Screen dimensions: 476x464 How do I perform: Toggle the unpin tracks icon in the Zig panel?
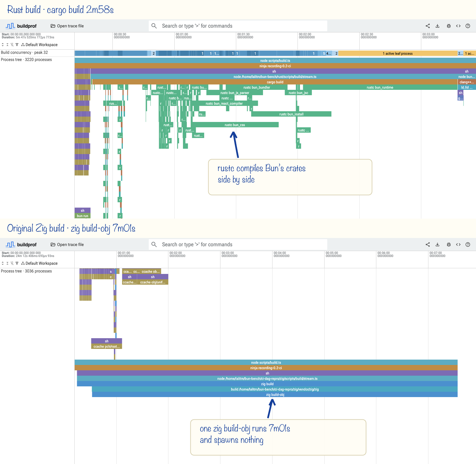click(x=12, y=263)
